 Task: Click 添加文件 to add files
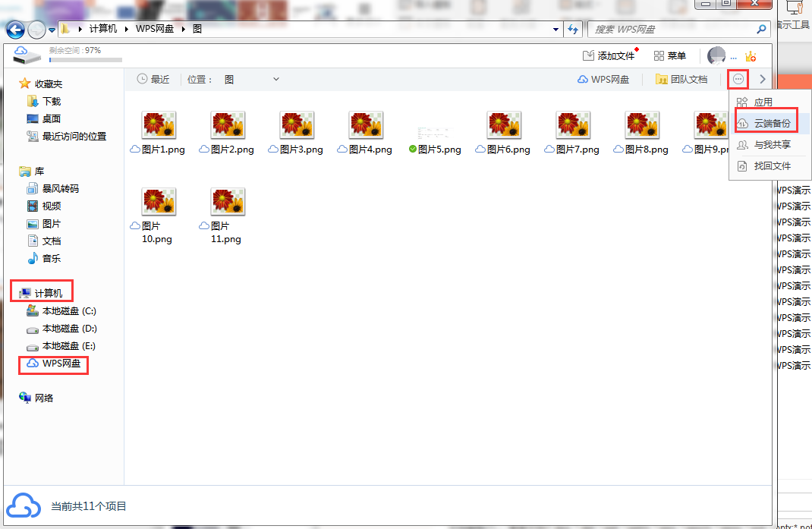pos(609,55)
